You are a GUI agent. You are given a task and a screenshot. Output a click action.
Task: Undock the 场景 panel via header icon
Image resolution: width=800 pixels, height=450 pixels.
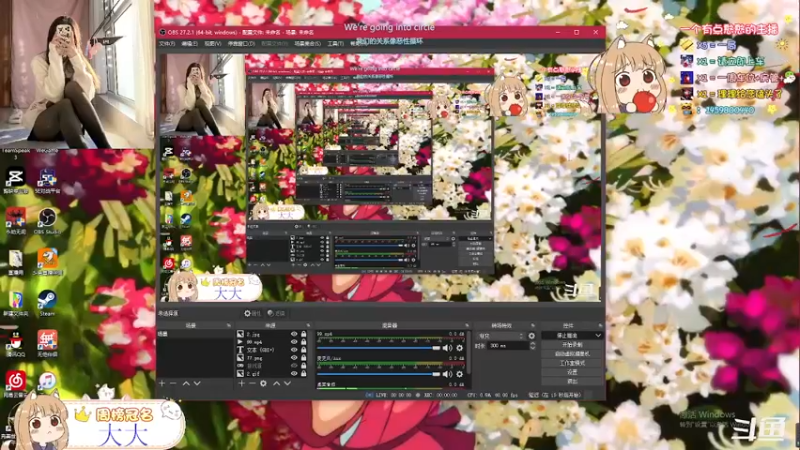[229, 326]
